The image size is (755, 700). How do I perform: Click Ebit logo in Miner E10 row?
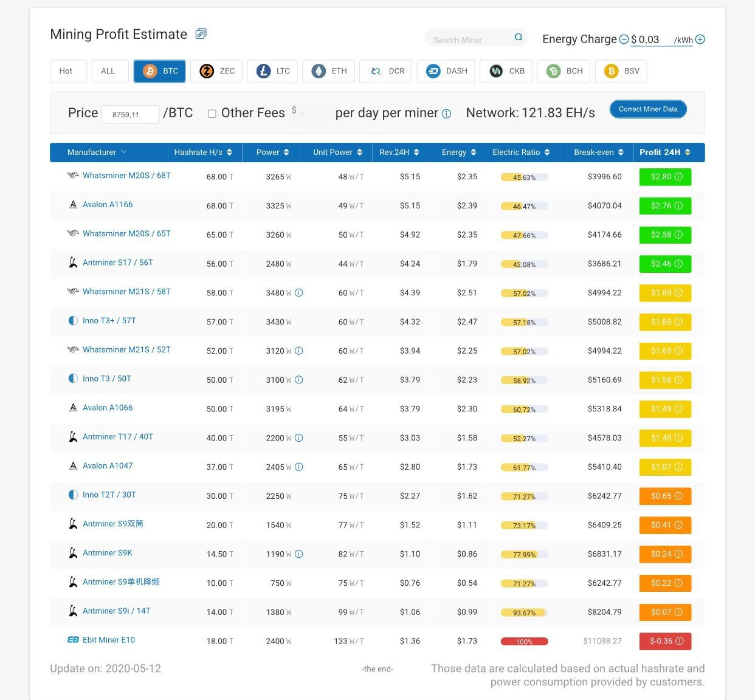tap(73, 640)
